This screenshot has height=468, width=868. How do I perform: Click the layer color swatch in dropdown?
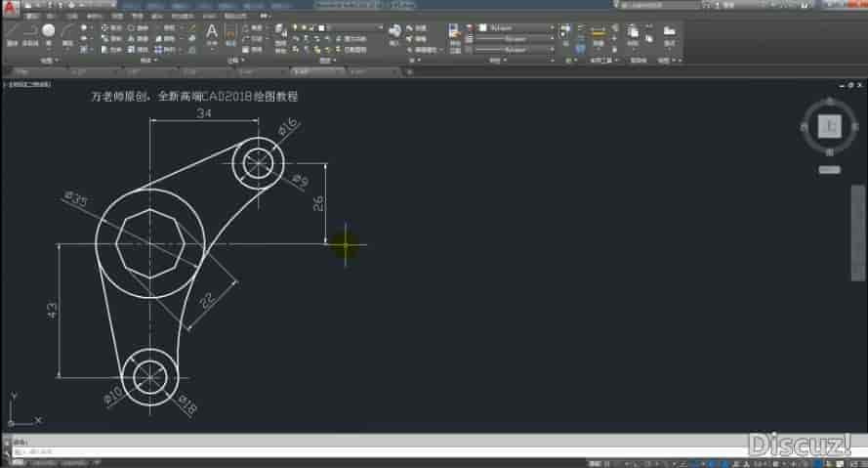click(x=321, y=27)
